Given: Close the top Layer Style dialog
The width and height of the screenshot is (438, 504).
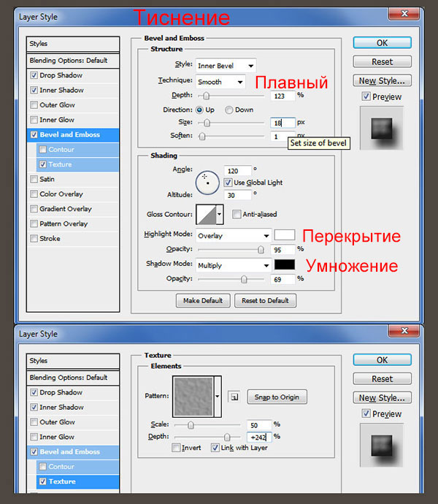Looking at the screenshot, I should pos(404,13).
